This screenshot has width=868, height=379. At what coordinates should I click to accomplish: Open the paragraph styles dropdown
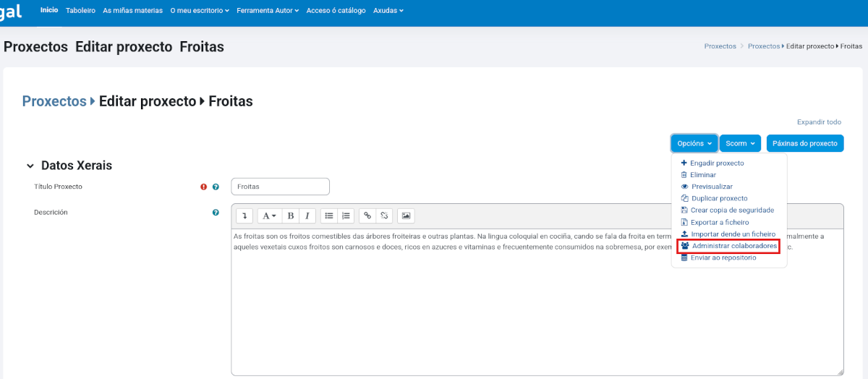(x=268, y=216)
